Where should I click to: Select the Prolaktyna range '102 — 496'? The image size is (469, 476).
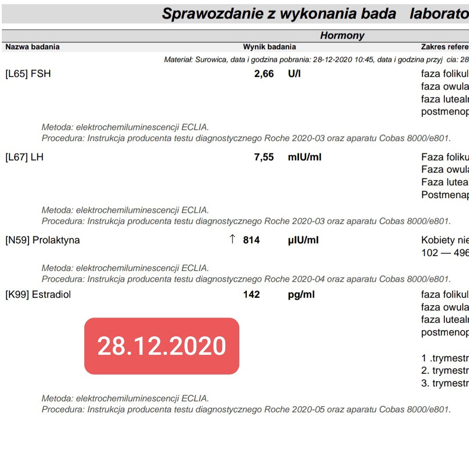tap(445, 252)
